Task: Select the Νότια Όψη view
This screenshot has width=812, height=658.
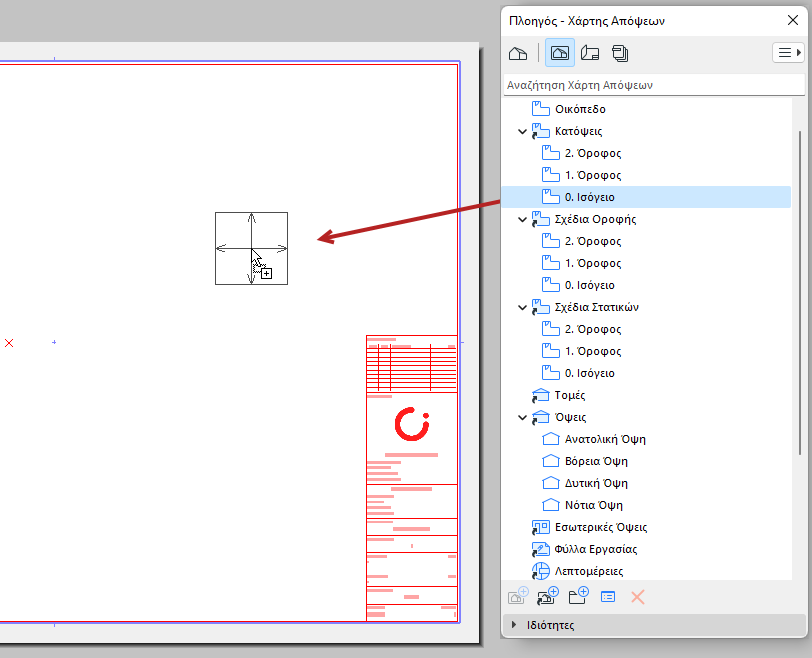Action: [x=582, y=505]
